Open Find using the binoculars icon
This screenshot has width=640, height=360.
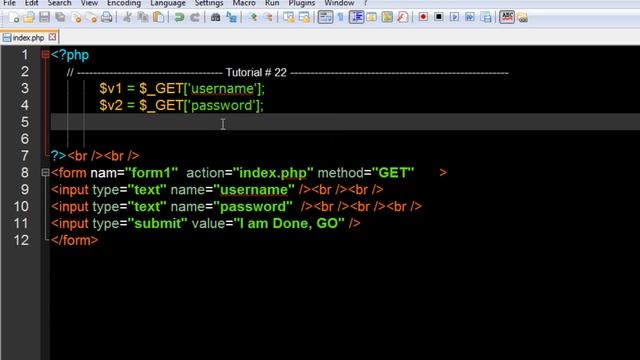pos(215,18)
